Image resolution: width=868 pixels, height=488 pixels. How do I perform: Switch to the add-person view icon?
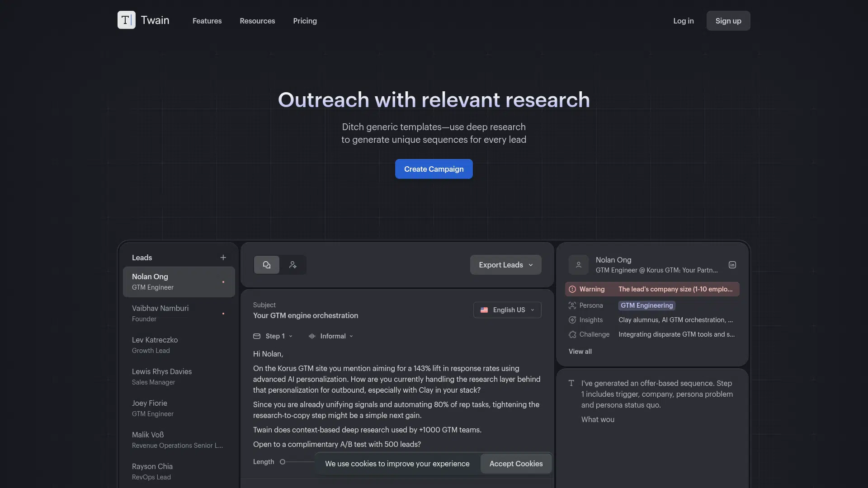tap(293, 265)
